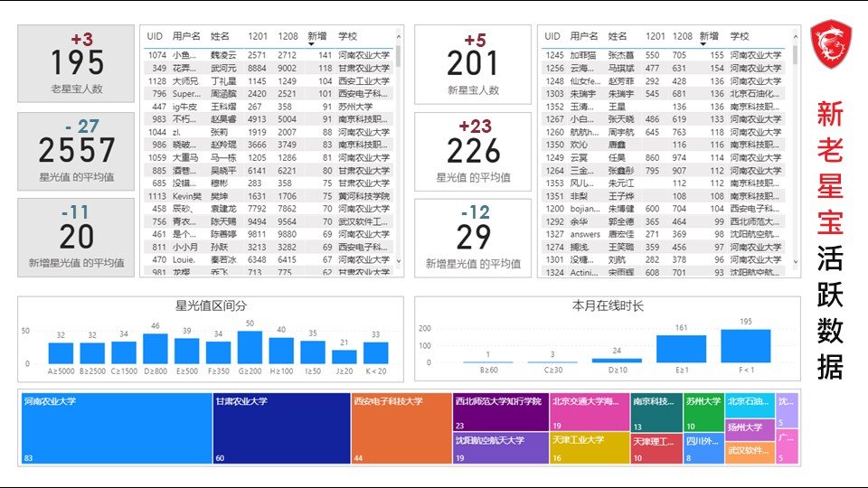
Task: Select the 2557 星光值的平均值 card
Action: 76,151
